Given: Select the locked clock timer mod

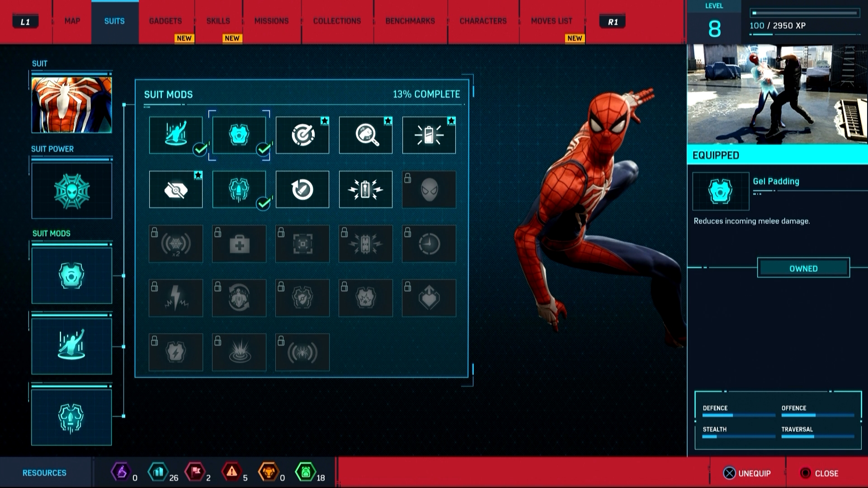Looking at the screenshot, I should coord(429,244).
